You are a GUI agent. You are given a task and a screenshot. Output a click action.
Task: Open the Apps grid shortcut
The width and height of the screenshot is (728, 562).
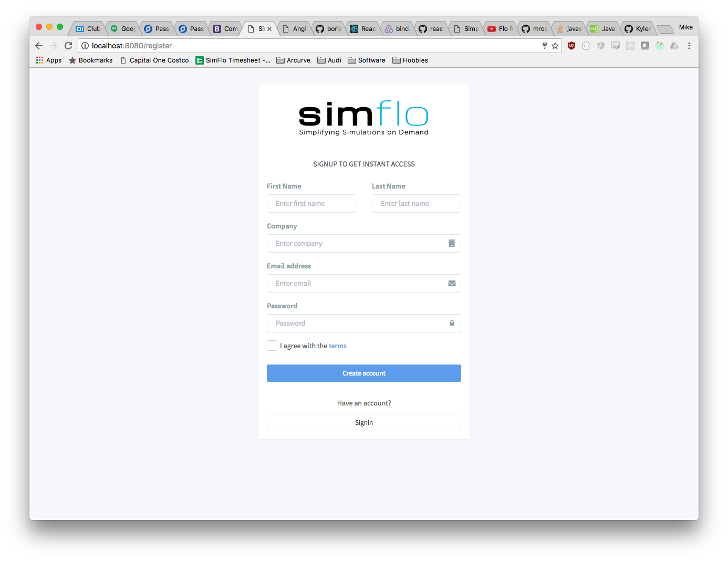pyautogui.click(x=49, y=60)
